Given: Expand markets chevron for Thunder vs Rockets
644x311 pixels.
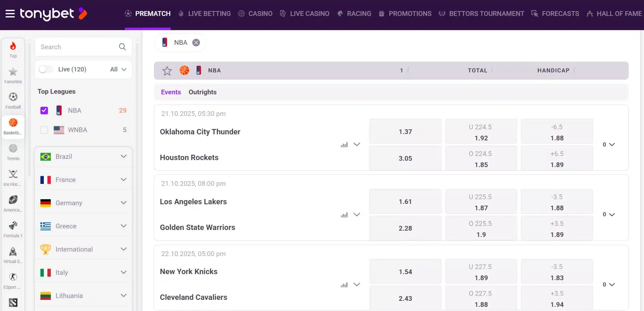Looking at the screenshot, I should point(357,144).
